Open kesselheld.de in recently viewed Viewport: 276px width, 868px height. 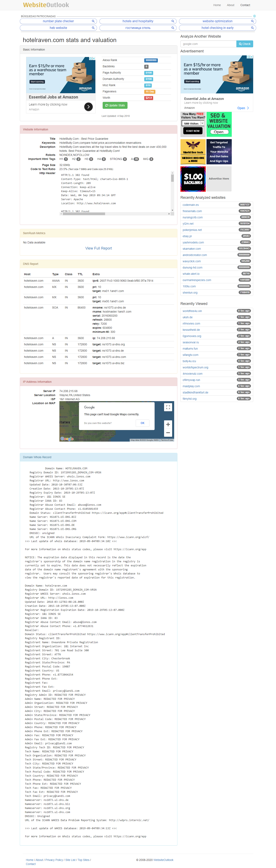pyautogui.click(x=191, y=330)
